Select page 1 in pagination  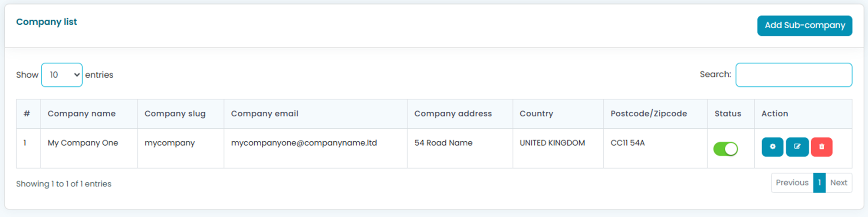pos(819,183)
